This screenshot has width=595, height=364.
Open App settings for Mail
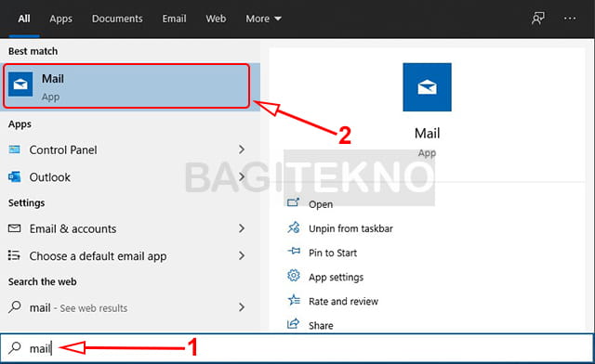click(337, 277)
